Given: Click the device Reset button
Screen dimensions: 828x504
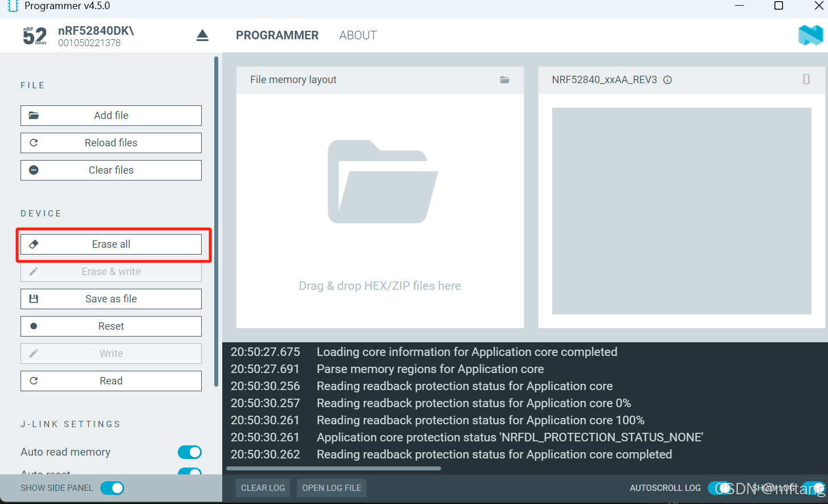Looking at the screenshot, I should (111, 326).
